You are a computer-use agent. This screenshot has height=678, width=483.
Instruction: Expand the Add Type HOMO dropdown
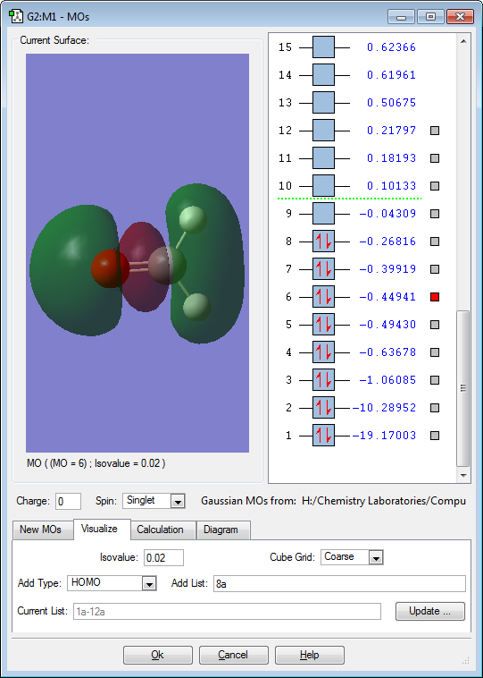(x=149, y=584)
